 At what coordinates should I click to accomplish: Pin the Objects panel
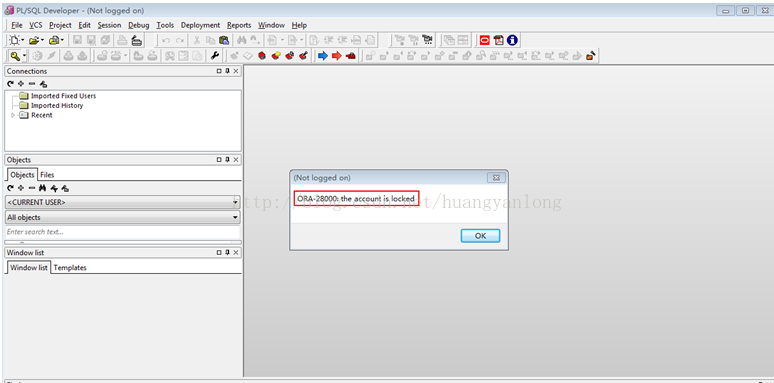227,160
